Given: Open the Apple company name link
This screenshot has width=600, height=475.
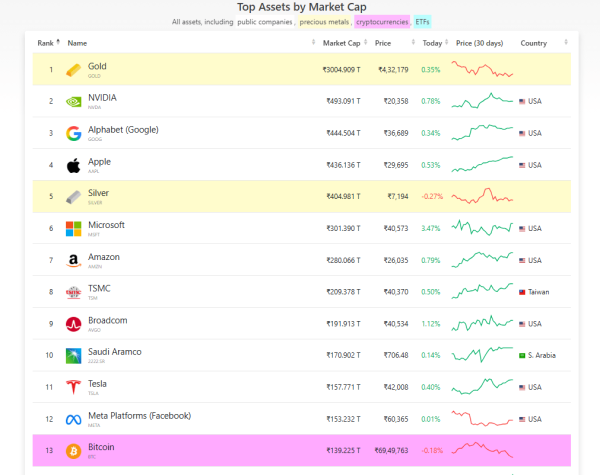Looking at the screenshot, I should (99, 162).
